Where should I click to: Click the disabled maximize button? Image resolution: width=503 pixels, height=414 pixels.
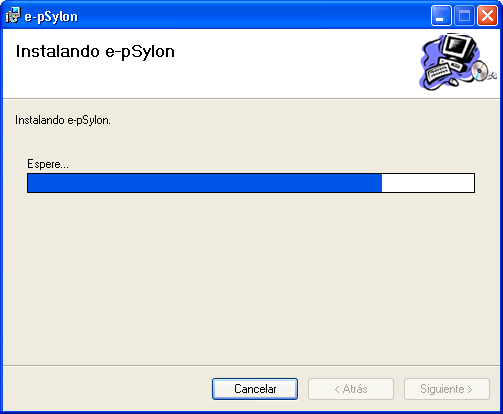(x=464, y=16)
